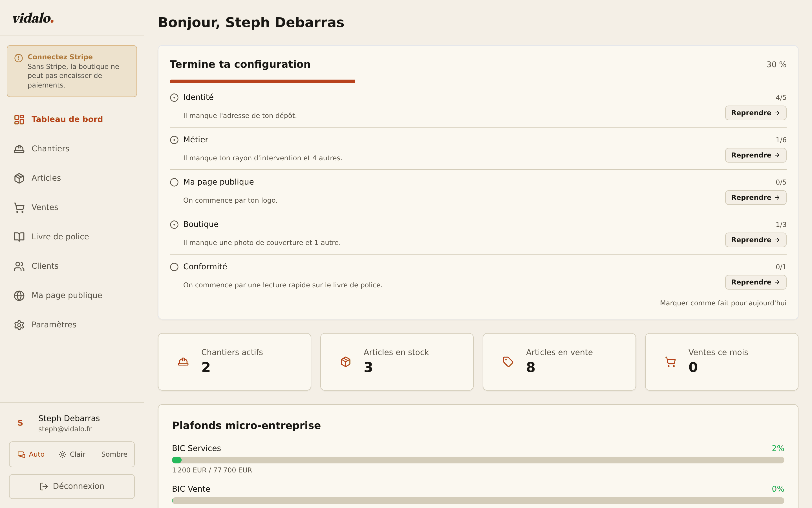Click the Chantiers hard hat sidebar icon
The width and height of the screenshot is (812, 508).
19,148
